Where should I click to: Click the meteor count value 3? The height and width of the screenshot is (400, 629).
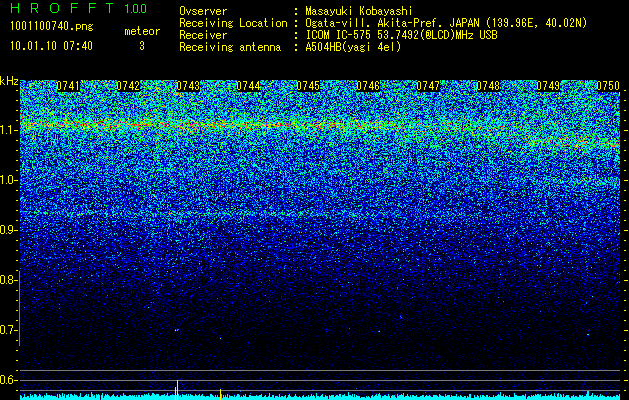(x=142, y=46)
